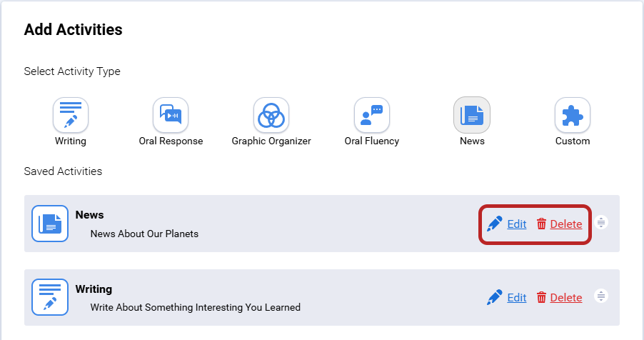Image resolution: width=644 pixels, height=340 pixels.
Task: Click the "Oral Response" label
Action: (x=171, y=141)
